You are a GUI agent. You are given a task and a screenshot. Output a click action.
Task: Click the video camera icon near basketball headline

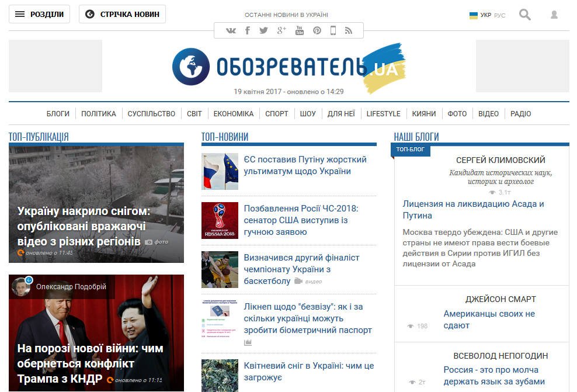298,281
